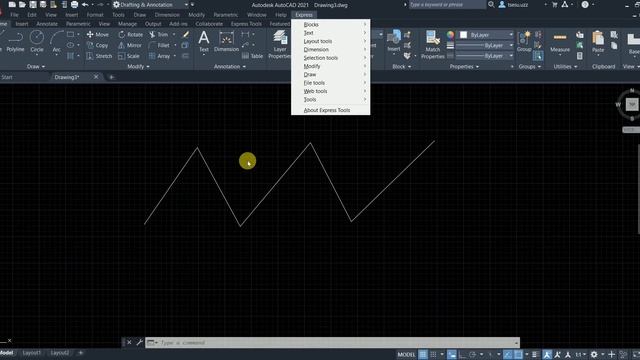640x360 pixels.
Task: Click the Stretch tool
Action: click(99, 56)
